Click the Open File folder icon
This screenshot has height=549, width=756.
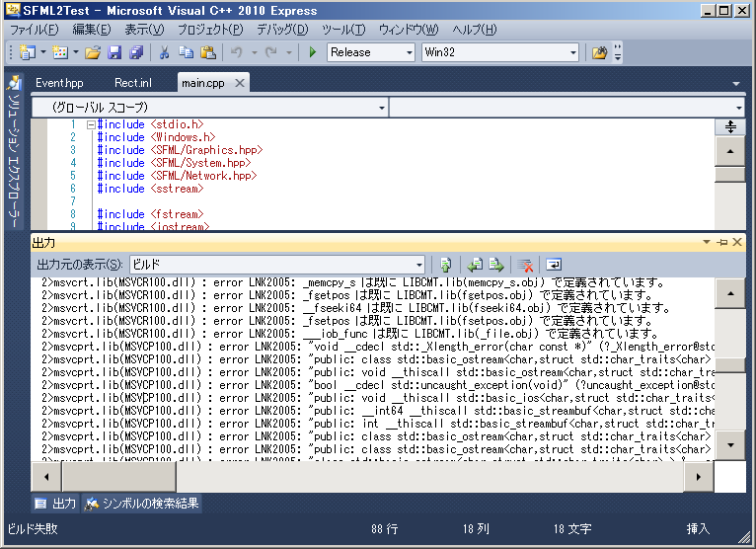[x=93, y=52]
